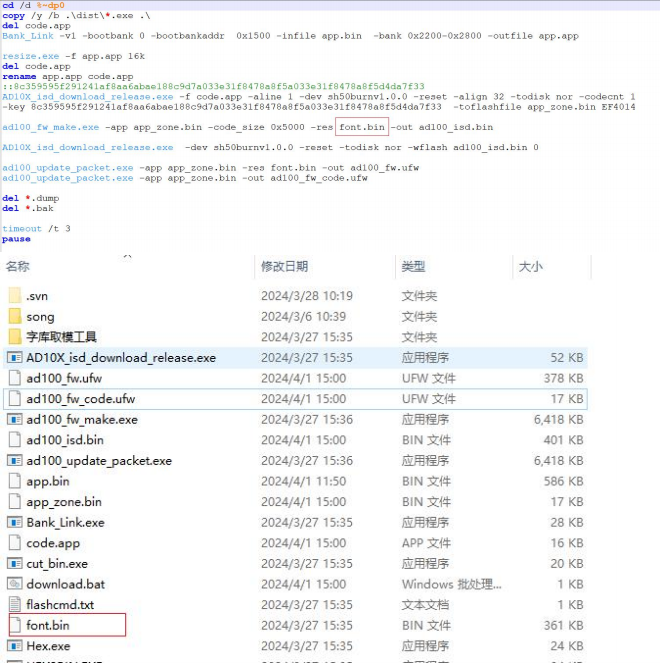This screenshot has height=663, width=660.
Task: Click the pause keyword in the script
Action: pos(16,239)
